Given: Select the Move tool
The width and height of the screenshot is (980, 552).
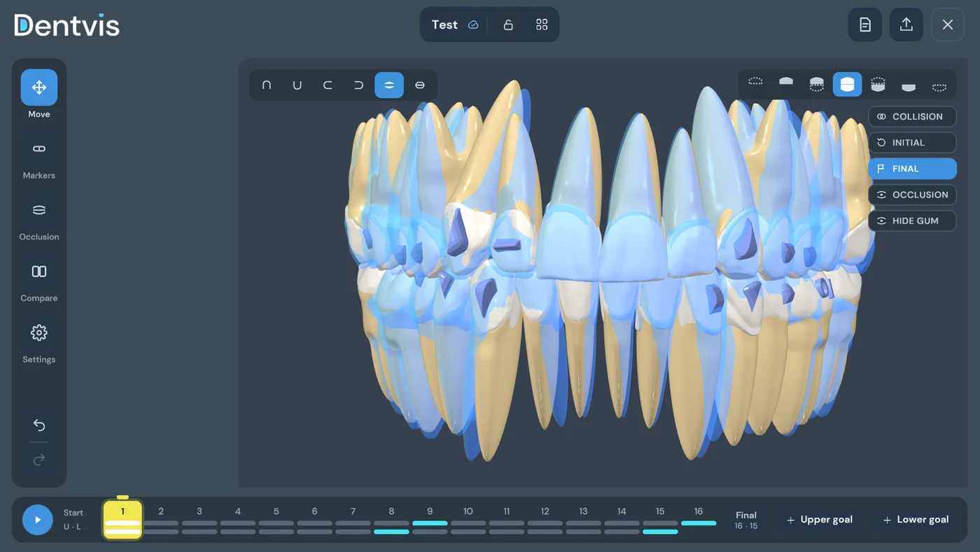Looking at the screenshot, I should click(39, 88).
